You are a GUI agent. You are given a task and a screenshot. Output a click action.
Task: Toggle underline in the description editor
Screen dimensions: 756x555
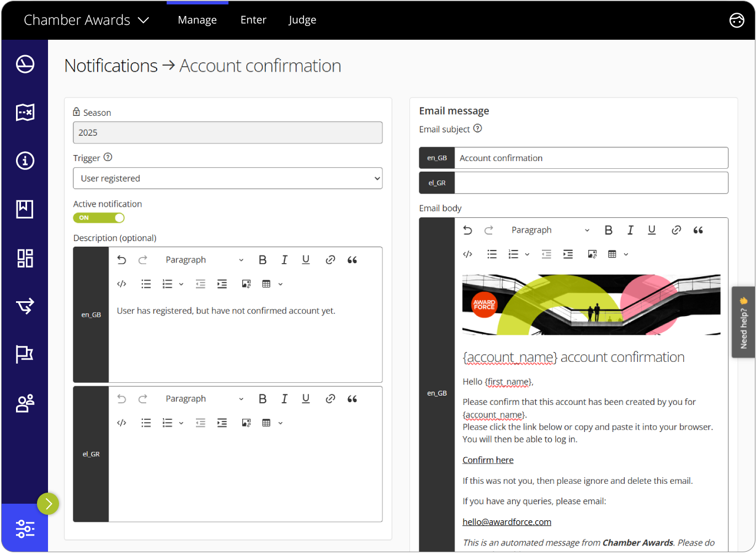pos(306,259)
